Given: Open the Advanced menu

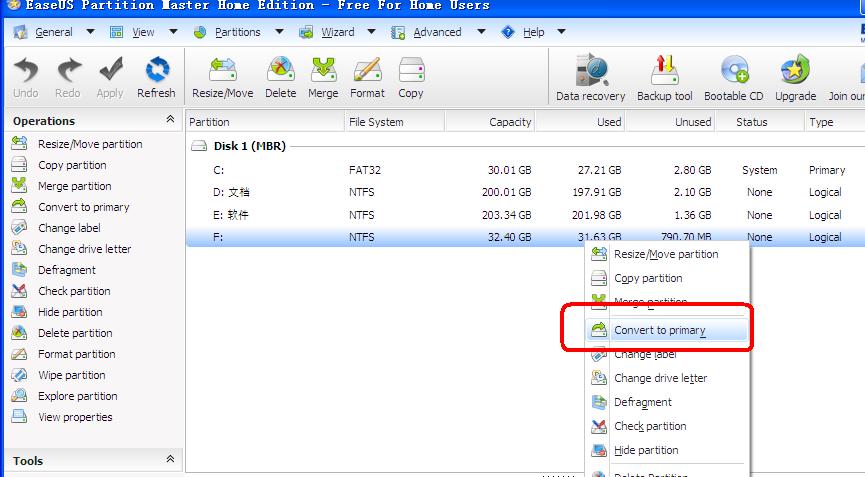Looking at the screenshot, I should click(437, 32).
